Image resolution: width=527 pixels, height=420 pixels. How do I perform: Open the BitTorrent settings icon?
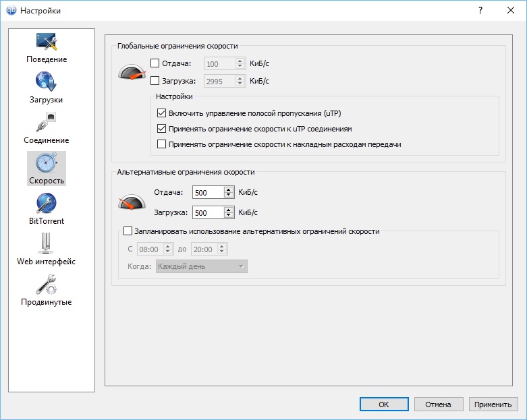[x=47, y=204]
